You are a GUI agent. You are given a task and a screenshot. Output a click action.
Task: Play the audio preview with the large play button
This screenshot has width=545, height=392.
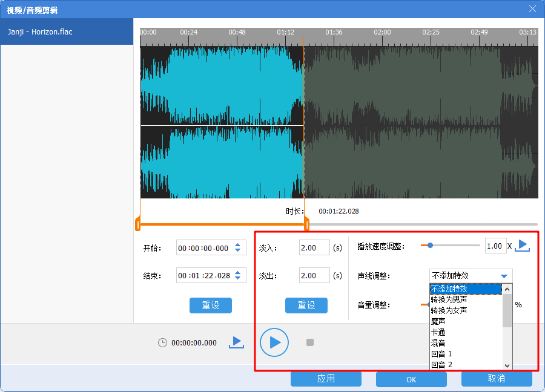(x=274, y=342)
